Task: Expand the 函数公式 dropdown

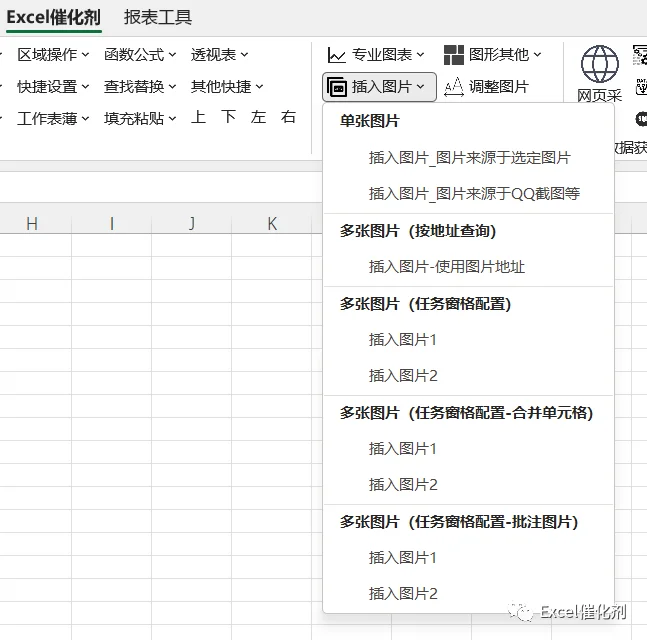Action: (140, 54)
